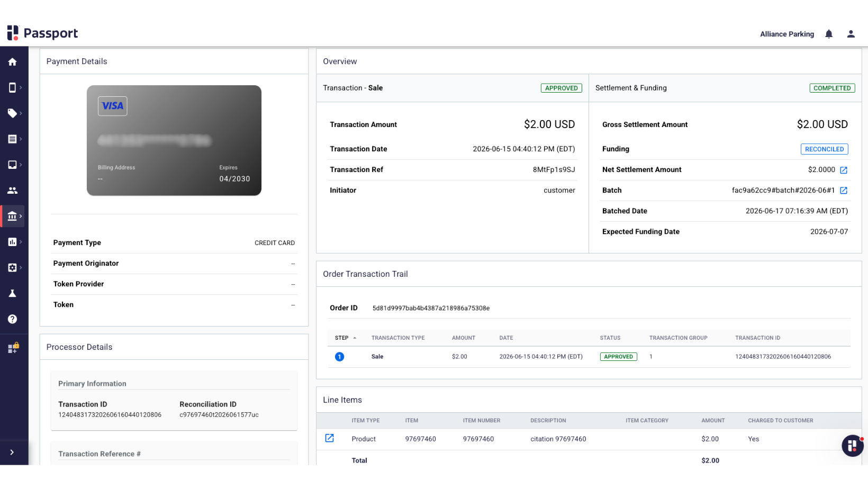Select step 1 circle in transaction trail
Image resolution: width=868 pixels, height=489 pixels.
tap(339, 357)
